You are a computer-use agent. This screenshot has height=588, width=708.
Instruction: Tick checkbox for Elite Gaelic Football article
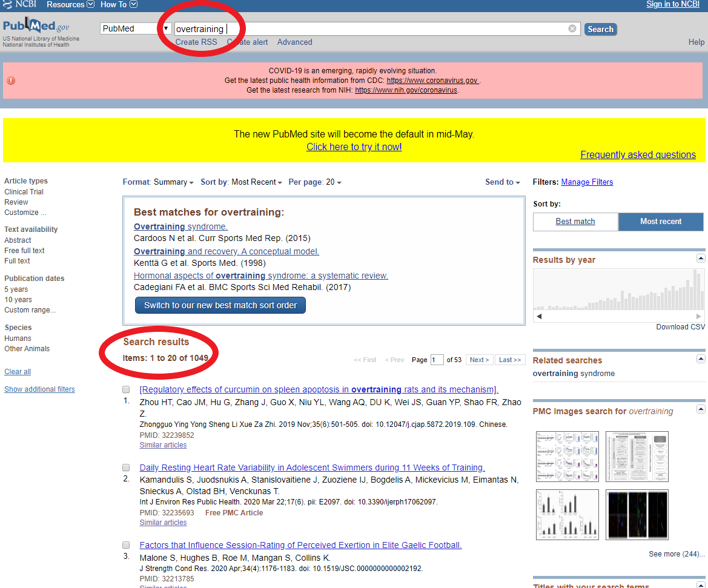[126, 545]
